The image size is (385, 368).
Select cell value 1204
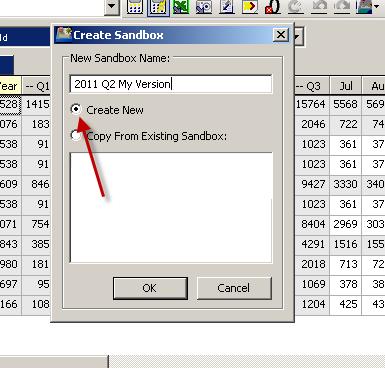pyautogui.click(x=312, y=304)
